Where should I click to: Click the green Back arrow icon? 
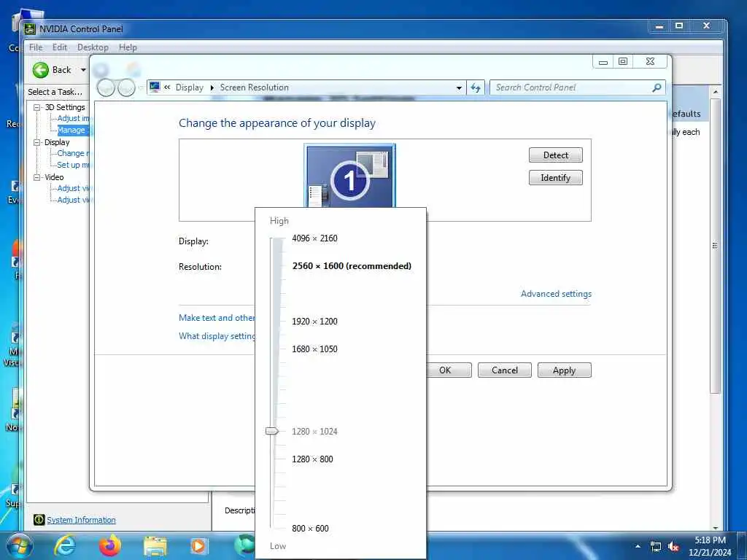41,70
